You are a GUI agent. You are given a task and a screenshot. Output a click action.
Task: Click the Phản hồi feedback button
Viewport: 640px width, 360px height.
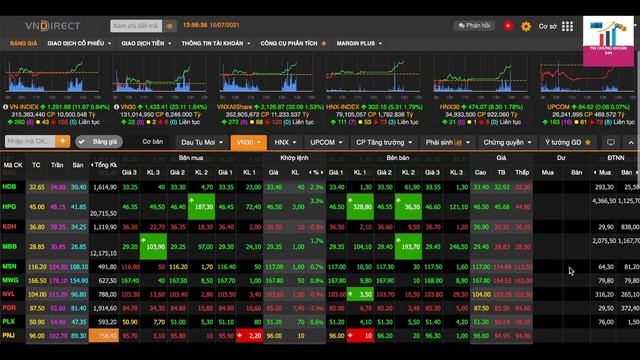[474, 26]
